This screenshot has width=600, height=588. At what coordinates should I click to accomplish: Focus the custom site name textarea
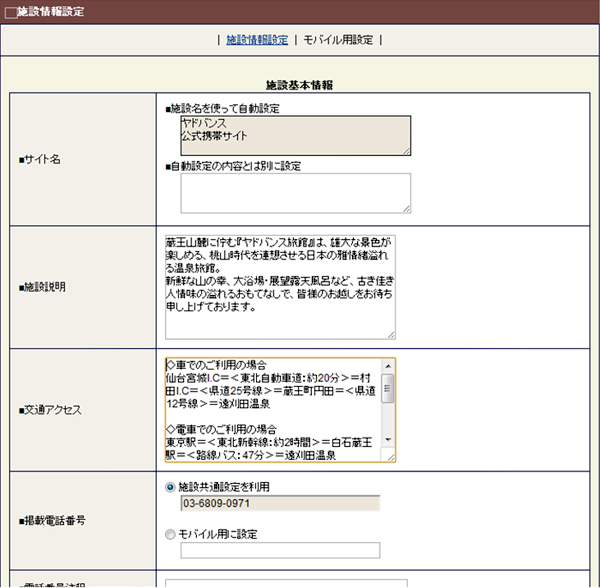[x=295, y=193]
